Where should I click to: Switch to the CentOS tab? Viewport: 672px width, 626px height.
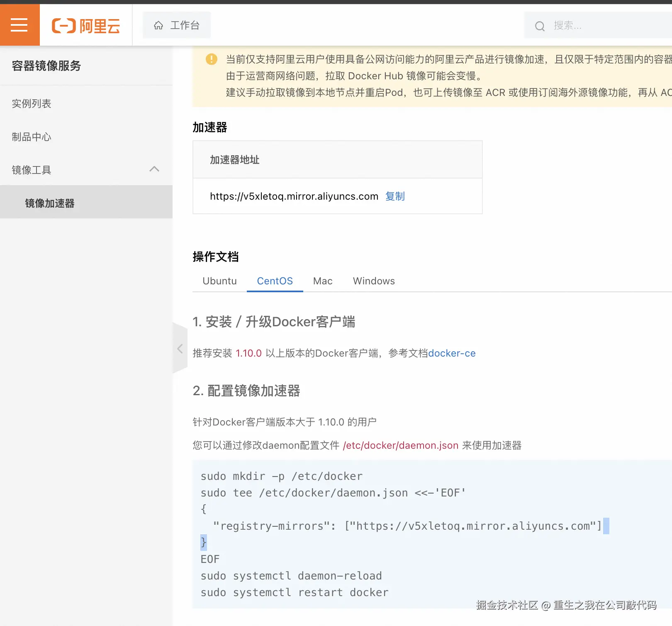[275, 281]
